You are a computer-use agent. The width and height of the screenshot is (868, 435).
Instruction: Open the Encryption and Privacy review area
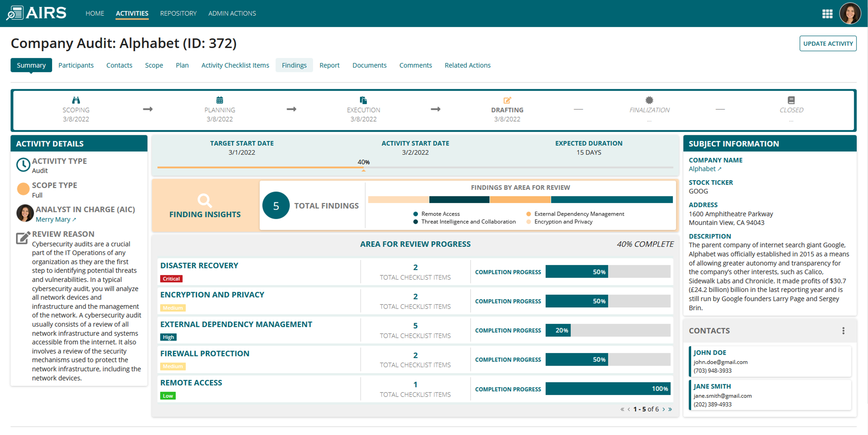(212, 295)
